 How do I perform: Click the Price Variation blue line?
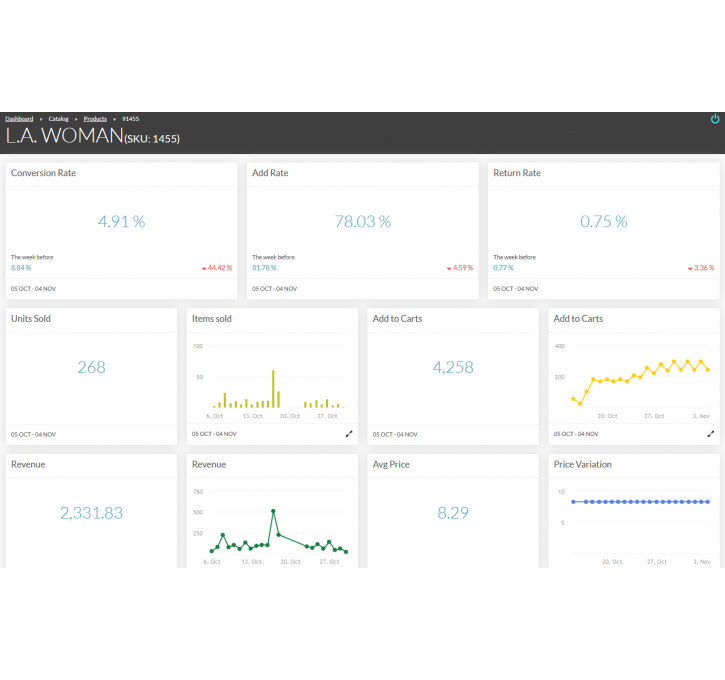640,502
